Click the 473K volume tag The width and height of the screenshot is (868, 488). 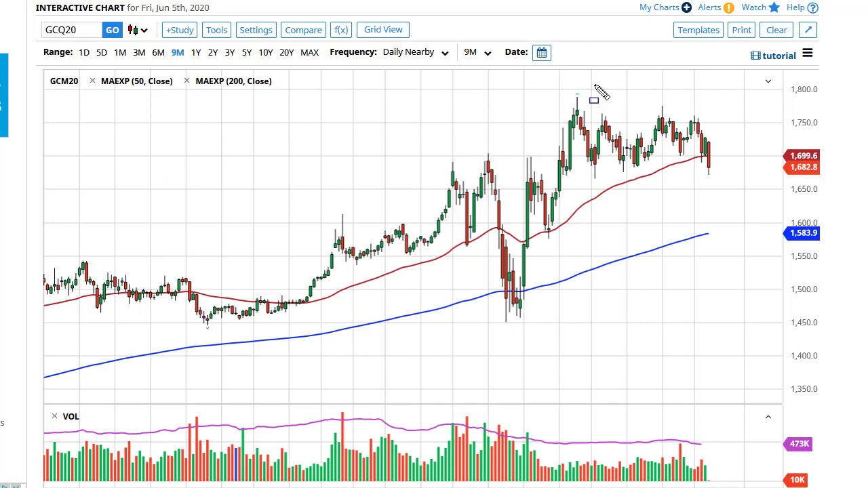(x=797, y=444)
